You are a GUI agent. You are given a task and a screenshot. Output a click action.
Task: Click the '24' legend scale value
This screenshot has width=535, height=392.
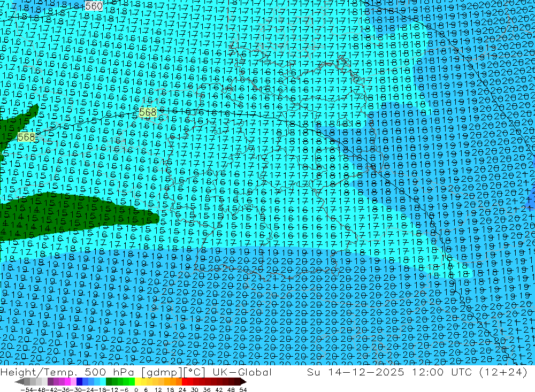182,390
